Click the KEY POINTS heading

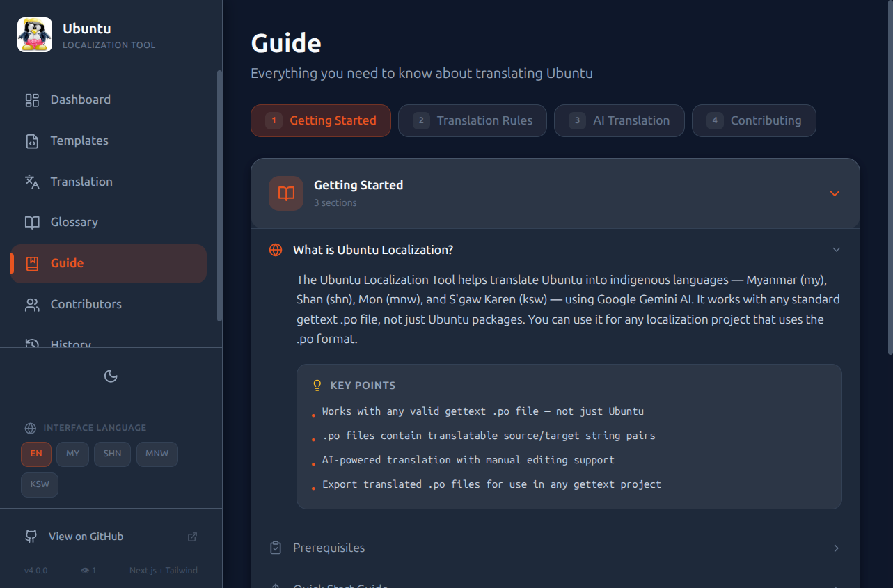pos(363,386)
